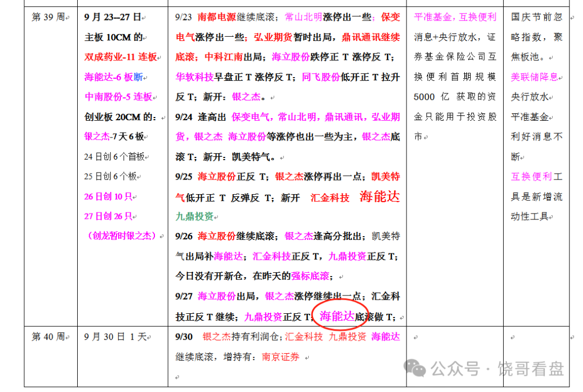This screenshot has height=392, width=583.
Task: Click the standalone "平准基金" line in last column
Action: point(530,117)
